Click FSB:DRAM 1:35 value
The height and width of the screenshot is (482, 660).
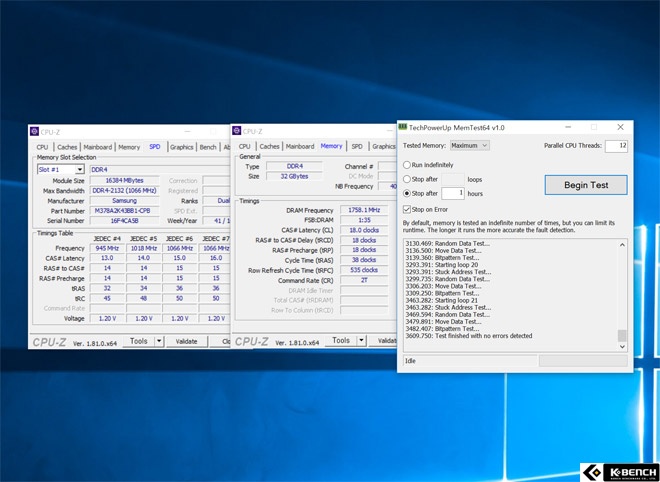coord(364,220)
